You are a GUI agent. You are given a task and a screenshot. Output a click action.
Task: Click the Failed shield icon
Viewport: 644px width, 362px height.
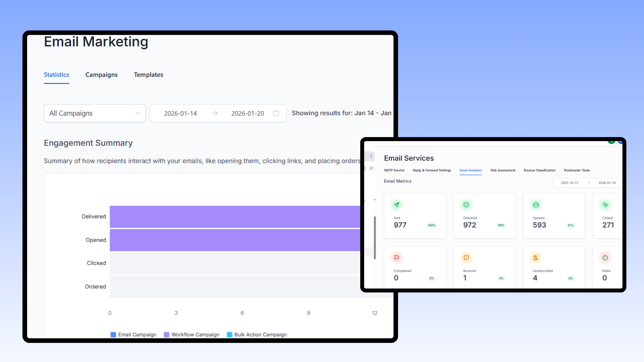(605, 258)
